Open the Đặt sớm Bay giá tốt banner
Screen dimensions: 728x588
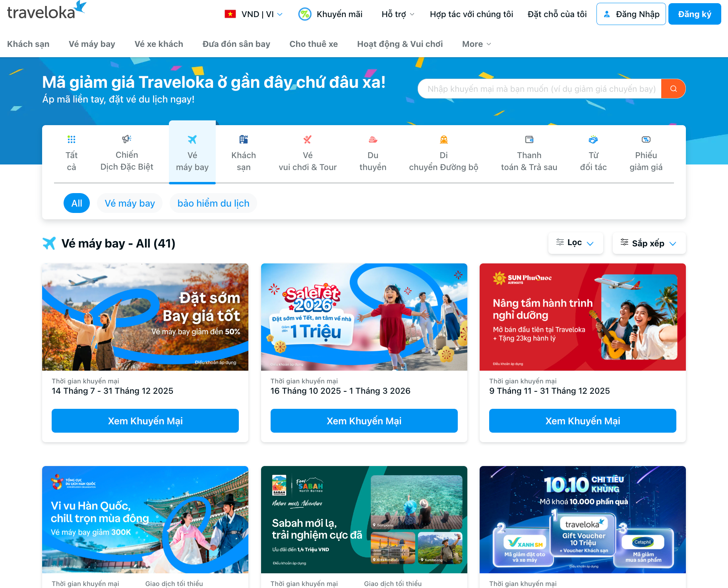coord(145,317)
